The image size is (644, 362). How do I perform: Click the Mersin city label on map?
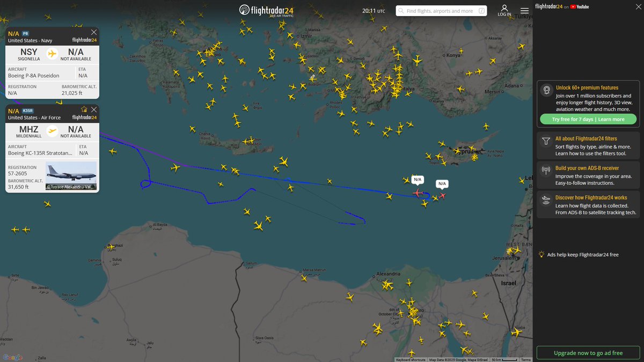click(492, 92)
